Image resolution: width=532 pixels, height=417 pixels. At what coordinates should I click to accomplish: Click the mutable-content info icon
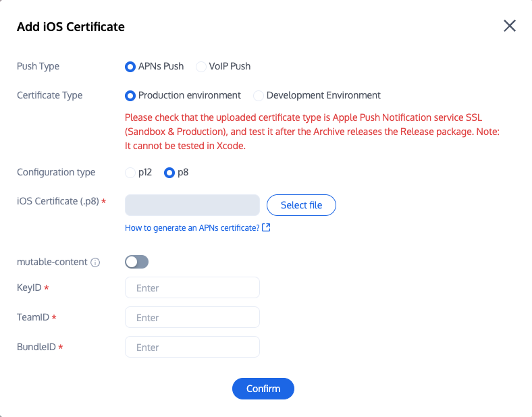(x=95, y=262)
